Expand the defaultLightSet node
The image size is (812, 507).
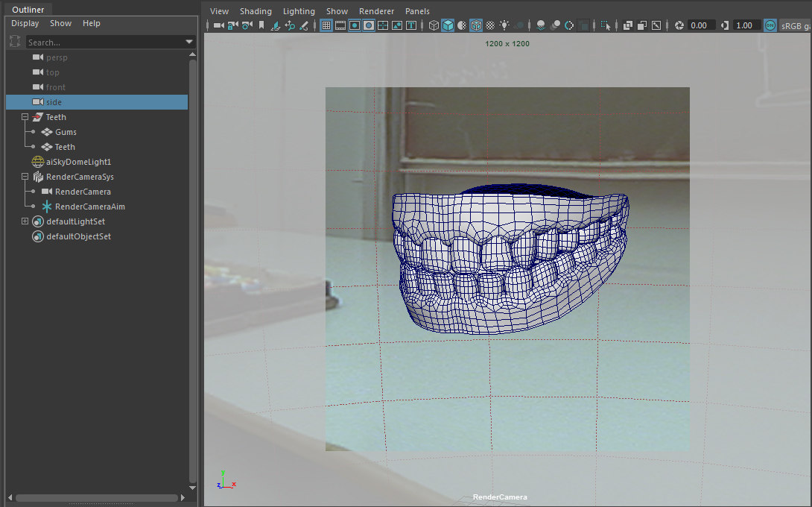tap(25, 221)
